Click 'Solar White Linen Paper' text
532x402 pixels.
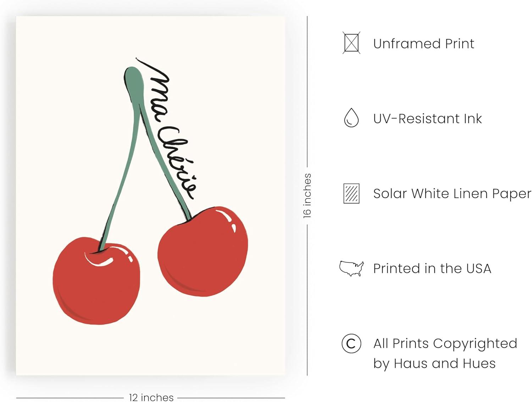[x=452, y=194]
